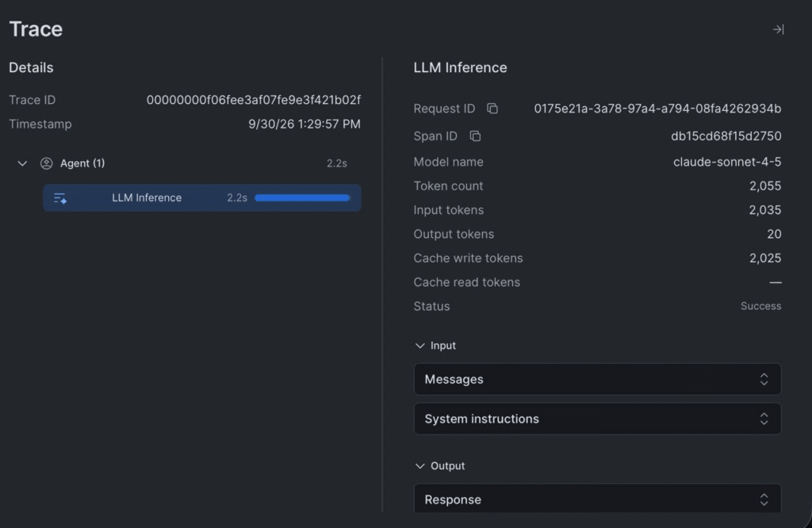Collapse the Output section
This screenshot has height=528, width=812.
pos(419,466)
